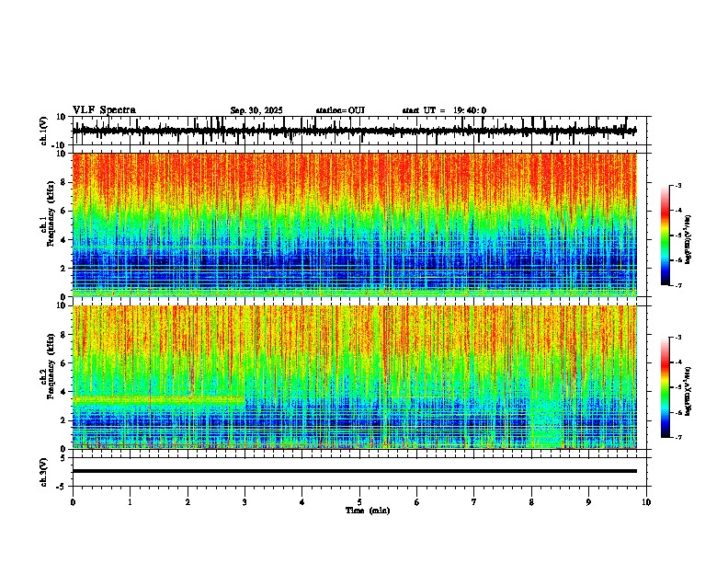Click the ch.2 color bar's log(PSD) label

(x=688, y=391)
